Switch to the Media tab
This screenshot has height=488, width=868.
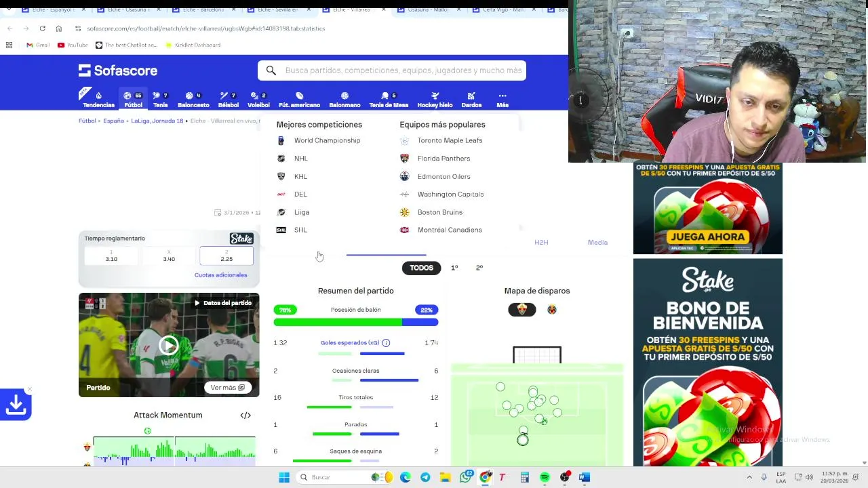click(597, 242)
